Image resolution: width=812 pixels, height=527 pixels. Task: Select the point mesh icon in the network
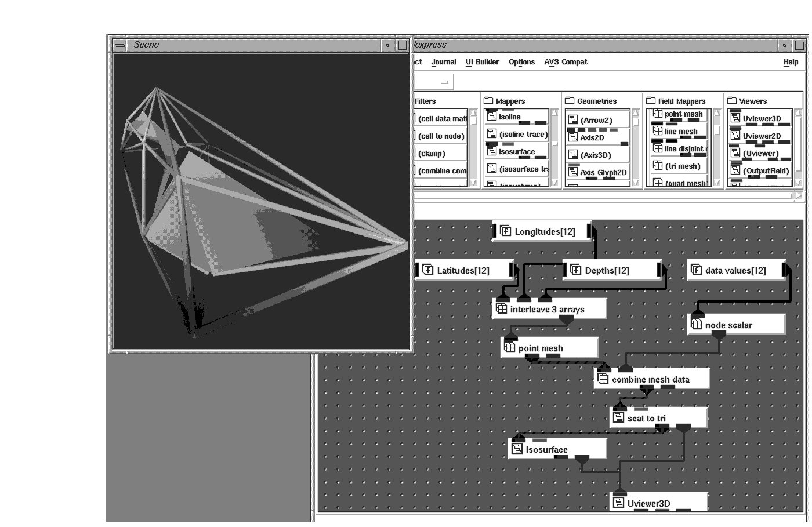click(510, 348)
